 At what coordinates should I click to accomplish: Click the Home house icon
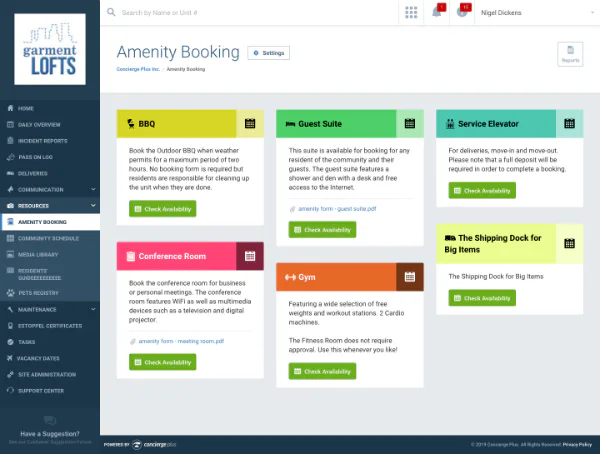tap(11, 108)
